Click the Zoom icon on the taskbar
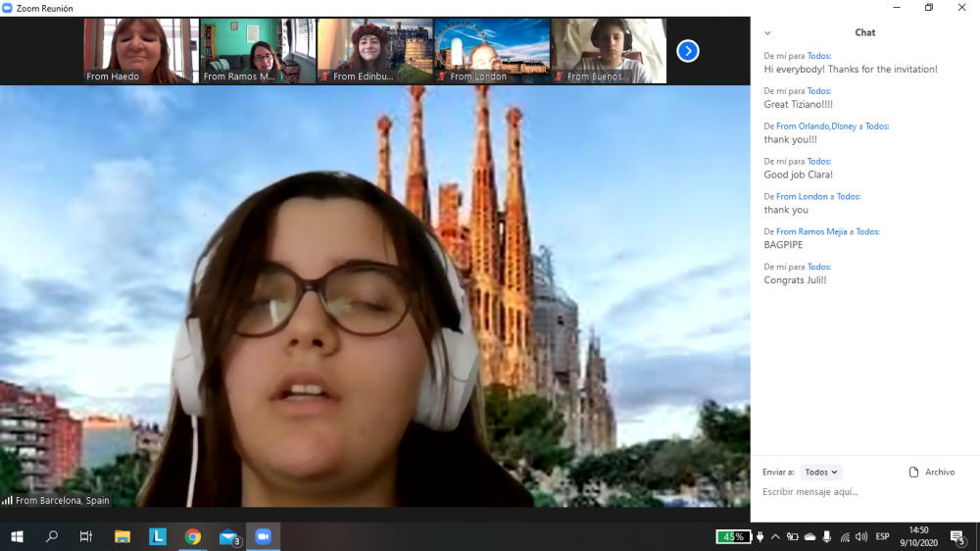The height and width of the screenshot is (551, 980). pos(263,536)
